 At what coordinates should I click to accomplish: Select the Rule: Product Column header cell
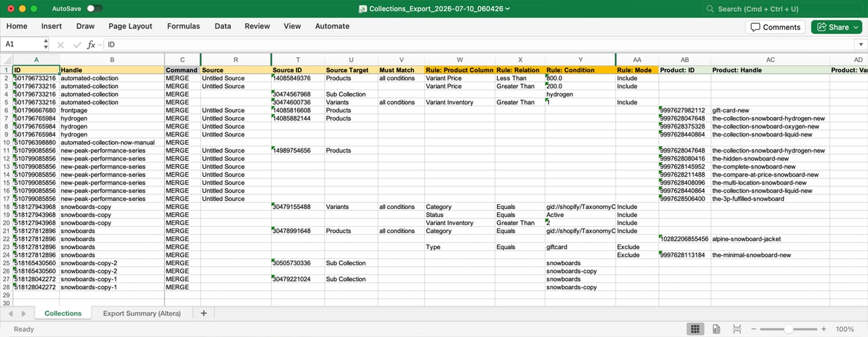click(x=460, y=70)
